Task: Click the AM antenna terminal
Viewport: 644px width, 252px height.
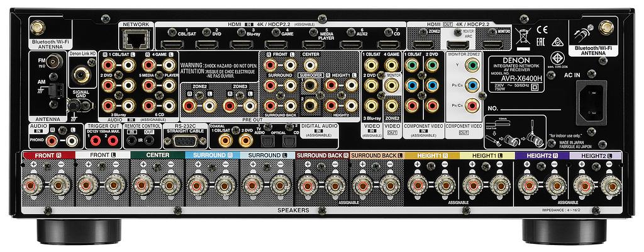Action: coord(55,91)
